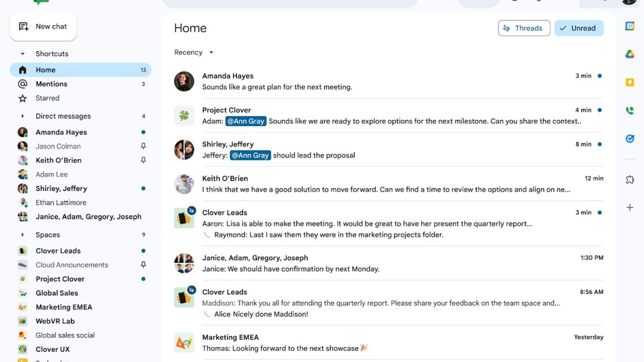Open the phone Voice side panel icon

pyautogui.click(x=630, y=110)
